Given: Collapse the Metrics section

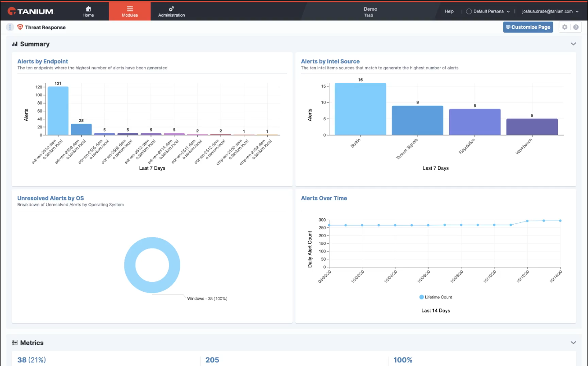Looking at the screenshot, I should pos(573,343).
